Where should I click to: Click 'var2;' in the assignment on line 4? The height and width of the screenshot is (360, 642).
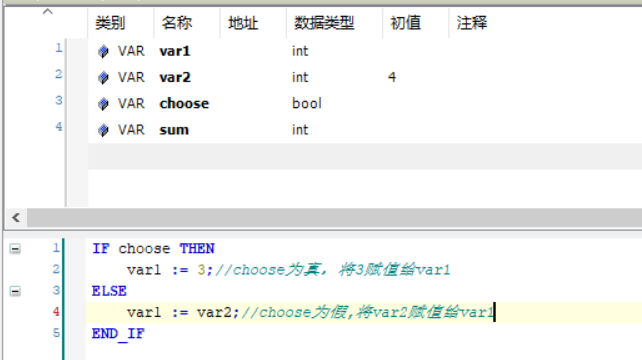pos(218,312)
